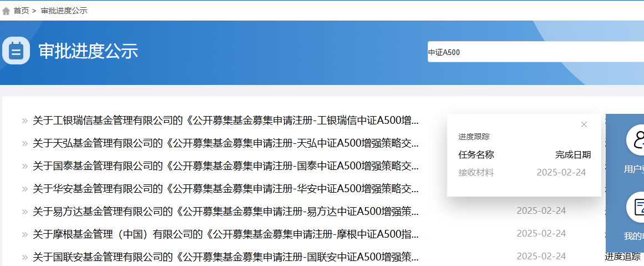The image size is (644, 266).
Task: Open the 工银瑞信基金 application entry
Action: (x=226, y=121)
